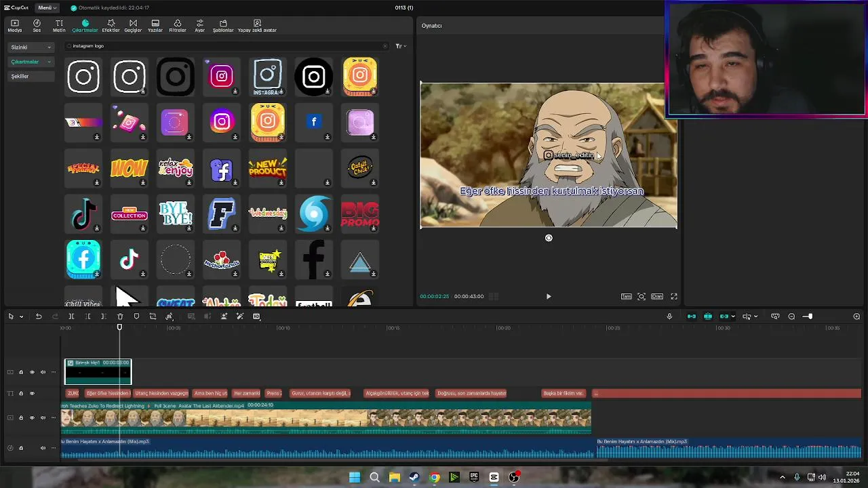Hide the subtitle text track

(x=32, y=393)
